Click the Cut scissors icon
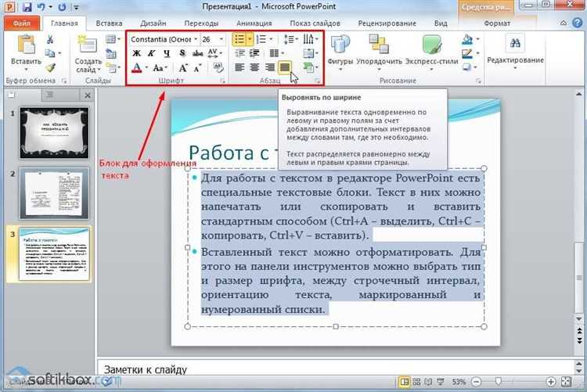Viewport: 587px width, 392px height. [52, 41]
